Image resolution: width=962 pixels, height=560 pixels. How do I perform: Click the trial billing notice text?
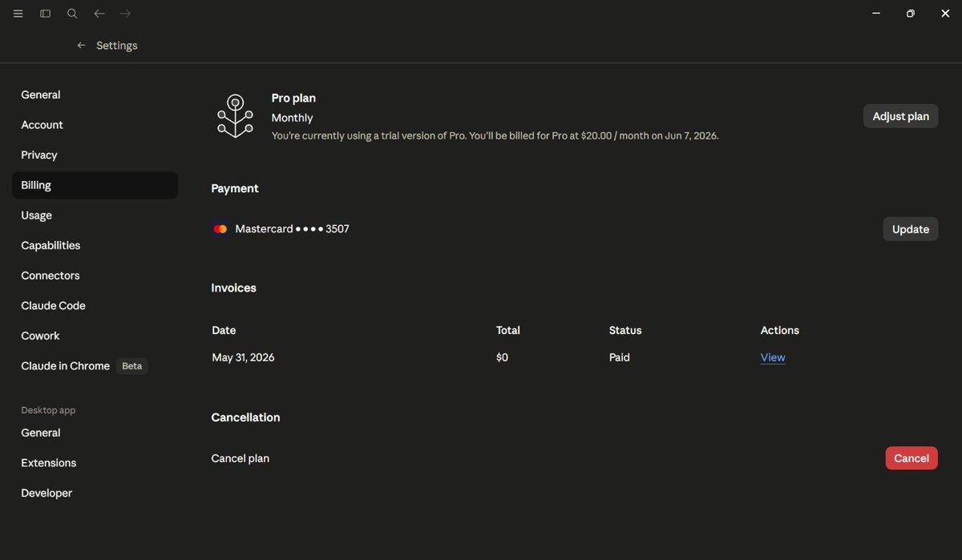pos(495,135)
